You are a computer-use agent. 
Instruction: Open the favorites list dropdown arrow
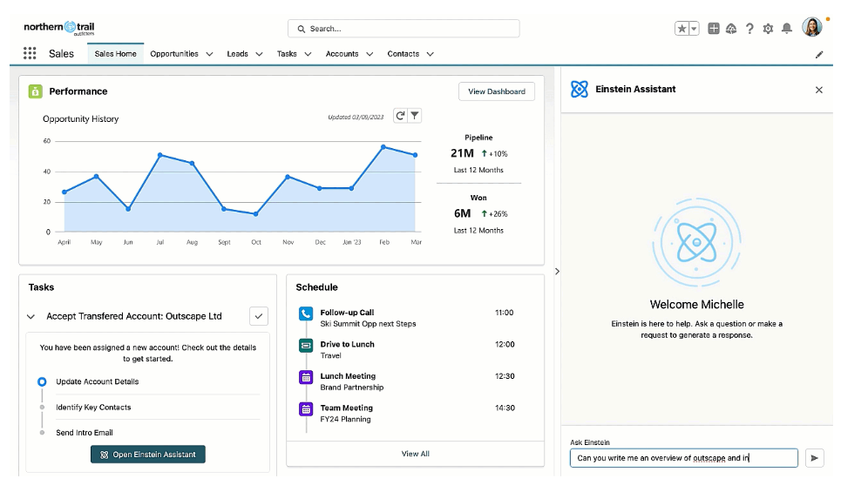[694, 28]
